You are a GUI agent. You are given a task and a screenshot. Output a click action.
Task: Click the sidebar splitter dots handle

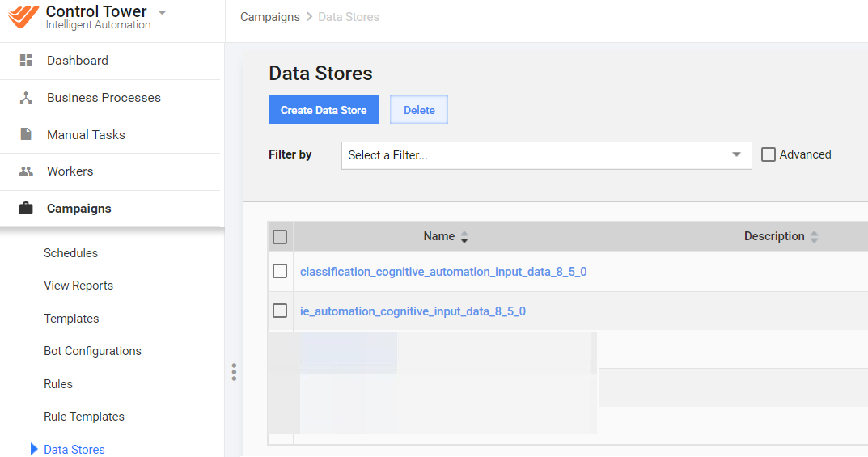[234, 372]
